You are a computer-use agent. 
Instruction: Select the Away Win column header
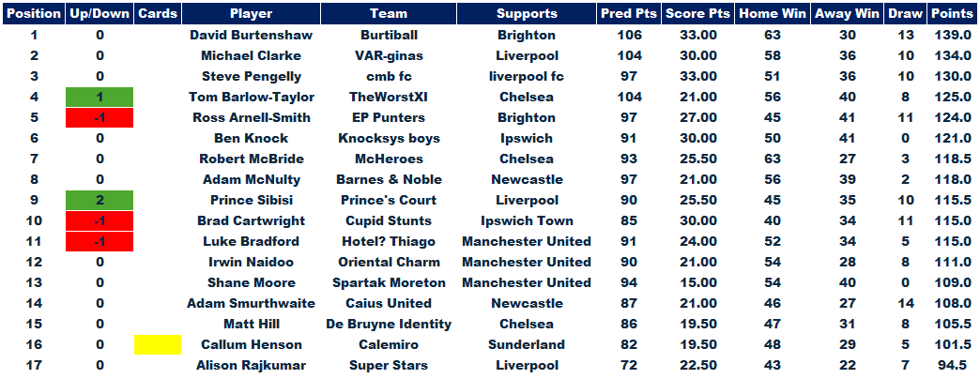847,13
